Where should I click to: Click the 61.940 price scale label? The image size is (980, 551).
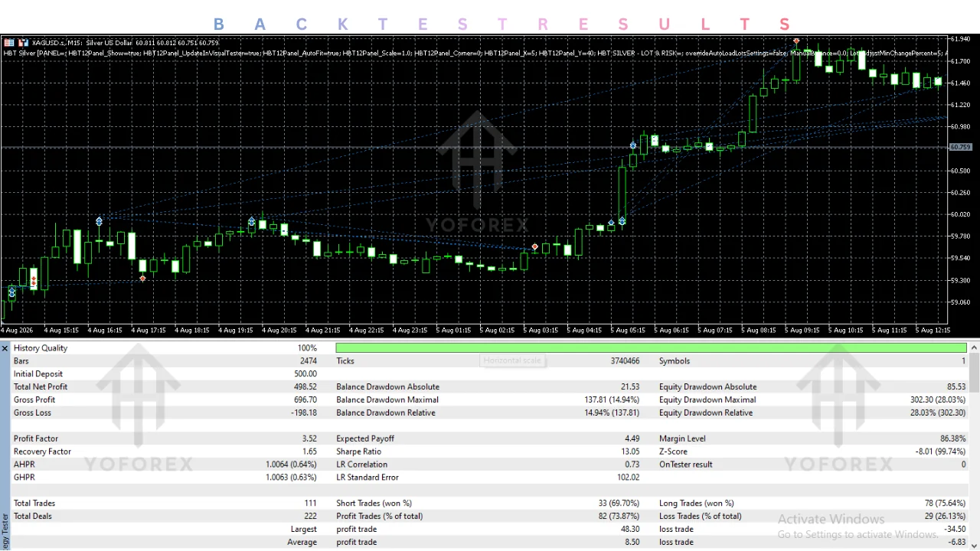(960, 38)
